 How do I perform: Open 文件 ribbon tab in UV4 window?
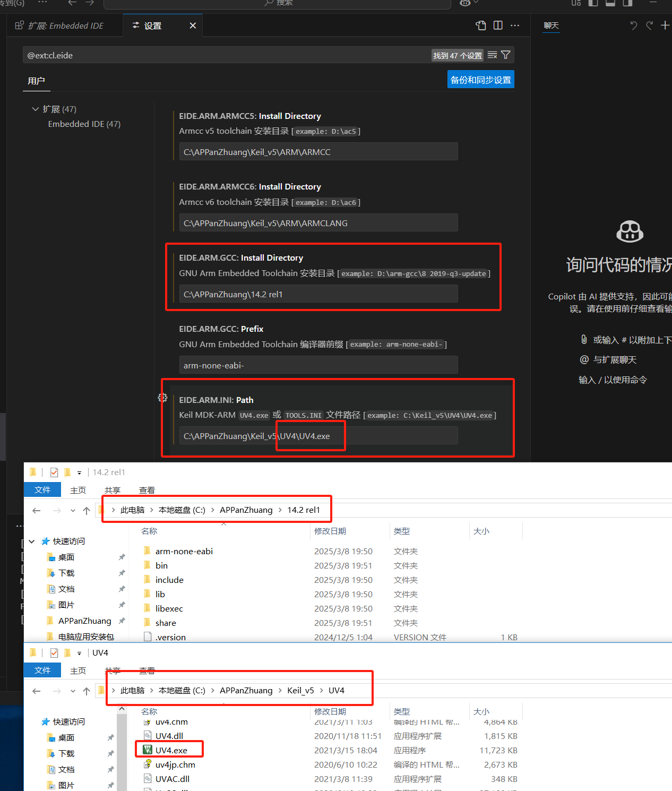pyautogui.click(x=42, y=670)
